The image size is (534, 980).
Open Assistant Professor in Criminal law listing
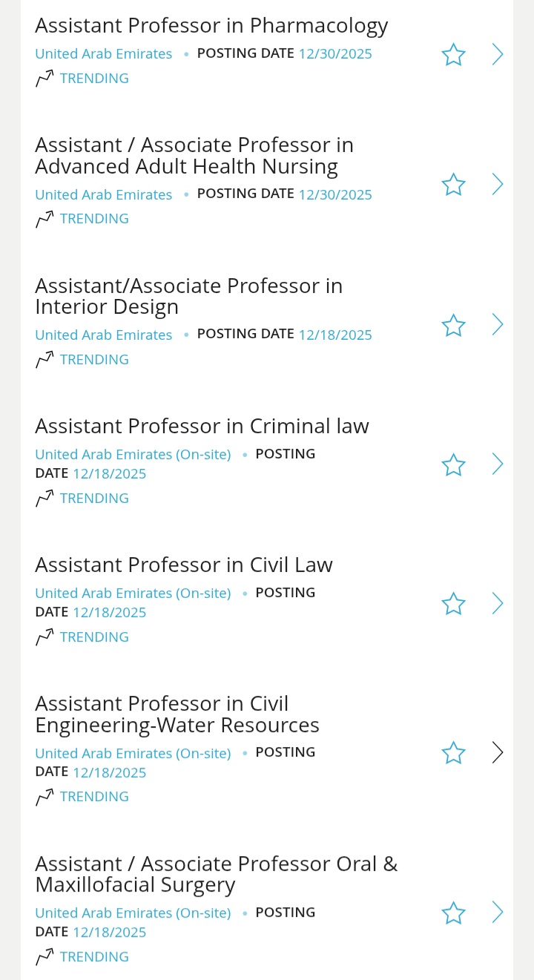pyautogui.click(x=202, y=427)
